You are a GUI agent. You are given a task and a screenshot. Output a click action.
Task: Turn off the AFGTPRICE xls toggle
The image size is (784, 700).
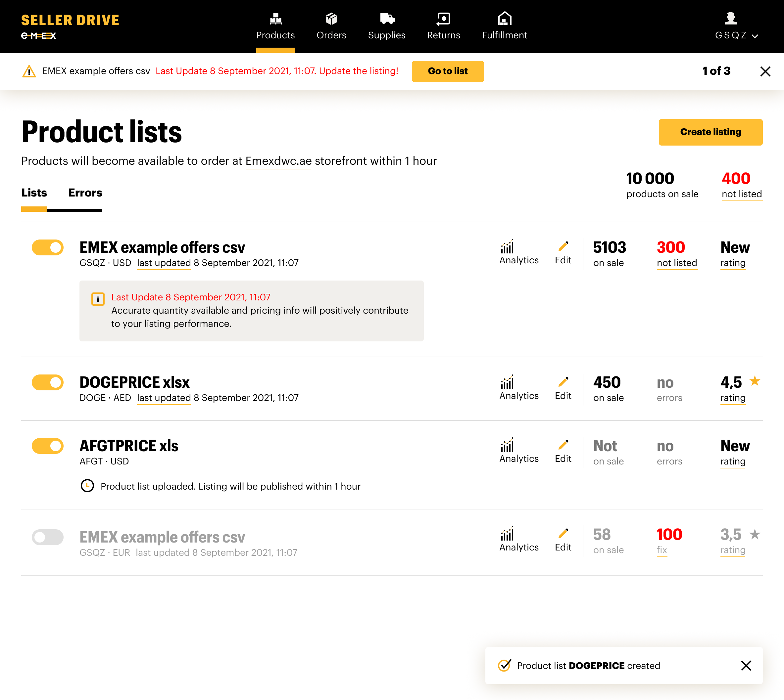click(48, 446)
